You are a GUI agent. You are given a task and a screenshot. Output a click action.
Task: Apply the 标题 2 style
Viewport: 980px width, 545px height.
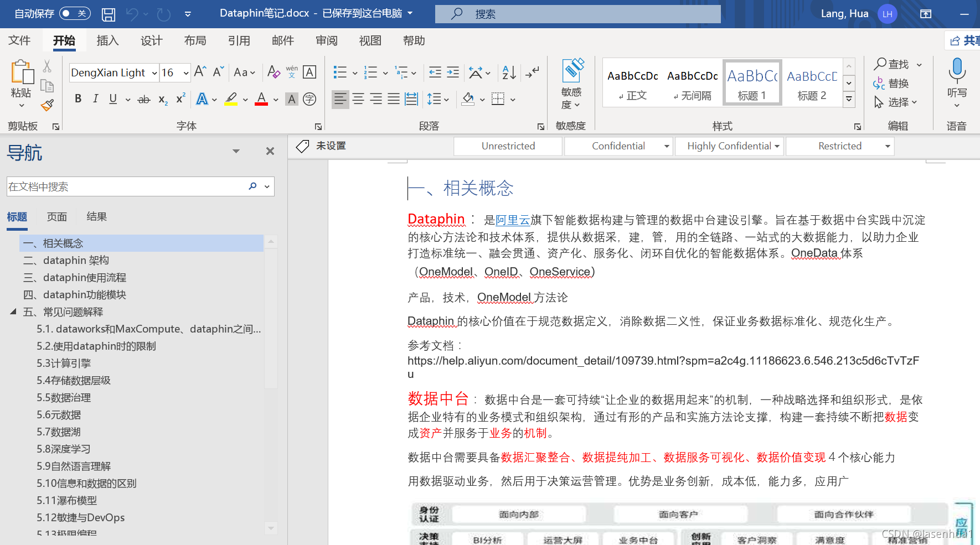pyautogui.click(x=812, y=84)
